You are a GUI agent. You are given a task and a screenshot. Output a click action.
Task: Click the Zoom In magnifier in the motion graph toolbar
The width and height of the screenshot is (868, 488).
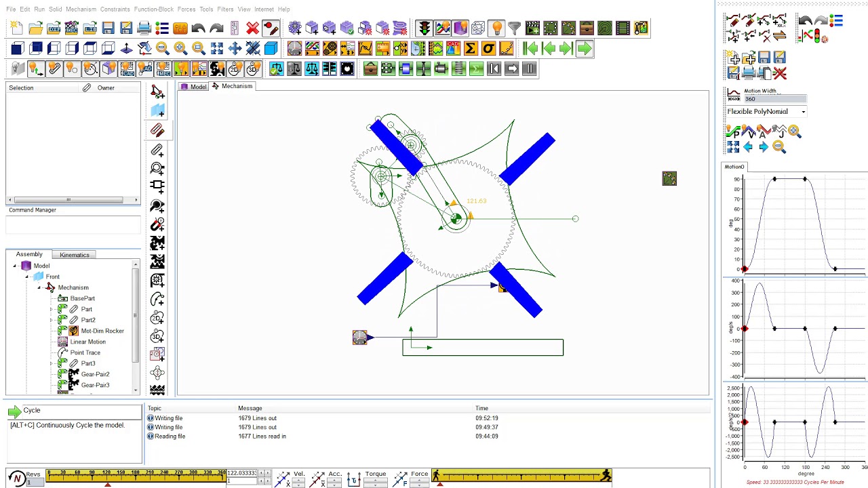pos(794,131)
